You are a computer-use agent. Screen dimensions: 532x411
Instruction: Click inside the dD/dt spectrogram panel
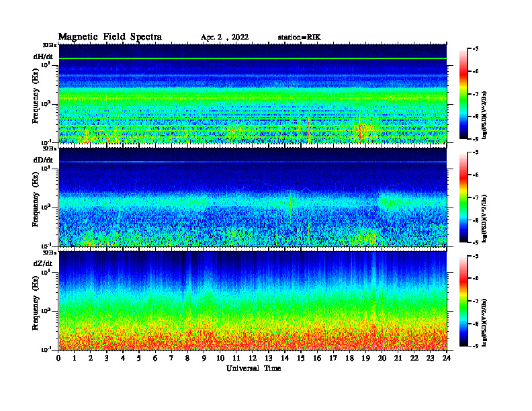pos(253,197)
